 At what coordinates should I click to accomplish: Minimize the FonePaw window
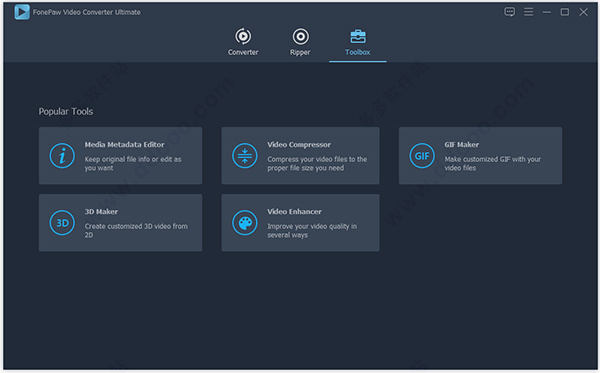[x=546, y=12]
